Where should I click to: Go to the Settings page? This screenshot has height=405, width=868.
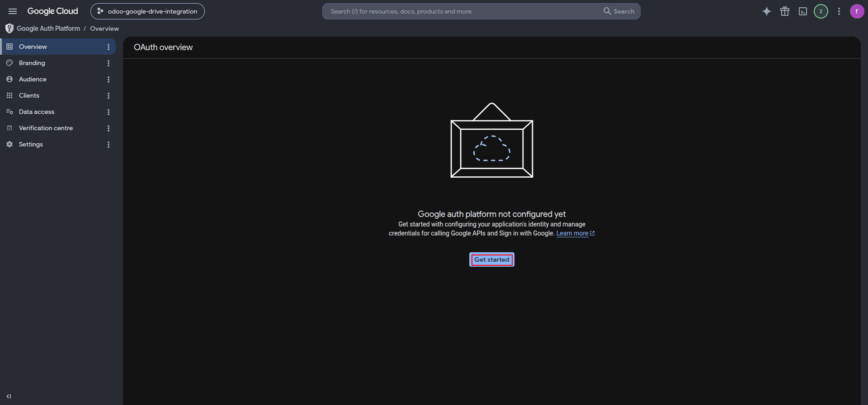pos(58,144)
